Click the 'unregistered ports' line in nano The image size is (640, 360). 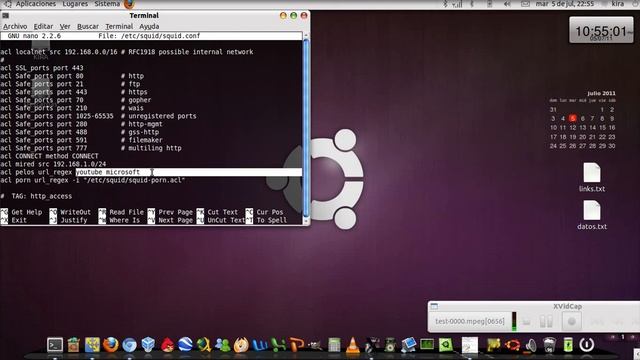point(98,116)
